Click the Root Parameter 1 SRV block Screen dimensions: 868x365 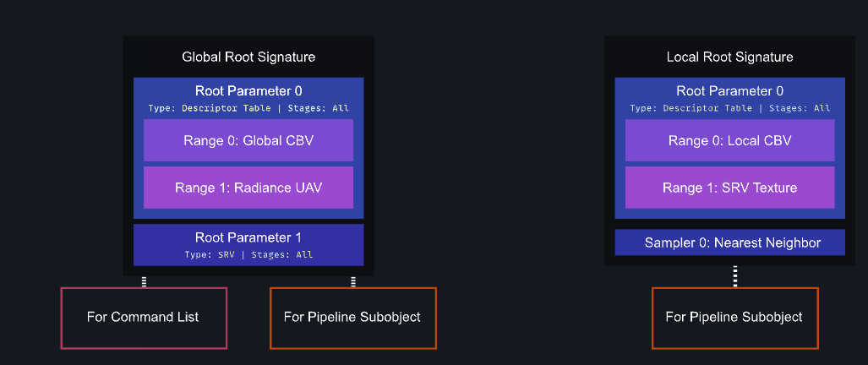click(248, 245)
